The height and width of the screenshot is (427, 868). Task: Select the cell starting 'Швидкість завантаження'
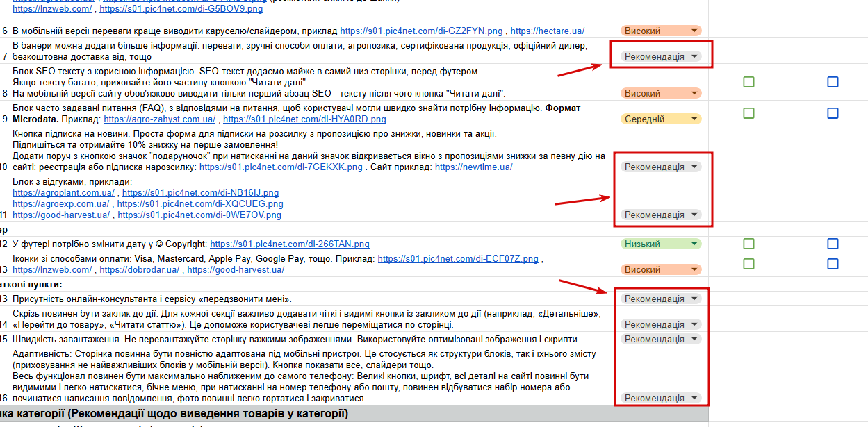[x=311, y=339]
